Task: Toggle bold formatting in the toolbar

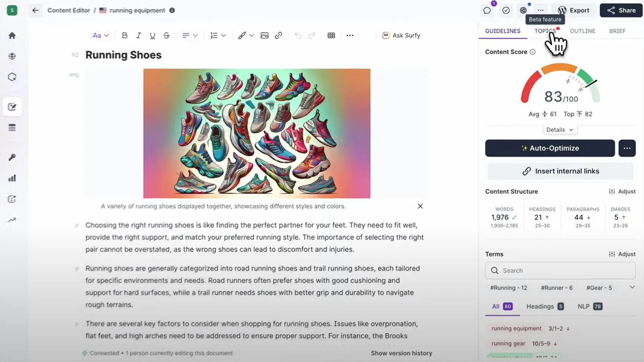Action: point(125,35)
